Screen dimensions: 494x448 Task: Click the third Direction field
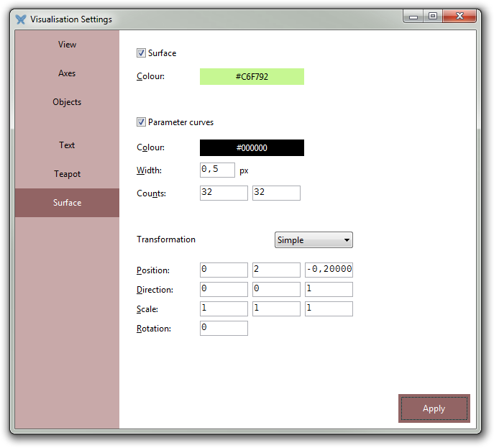point(329,289)
